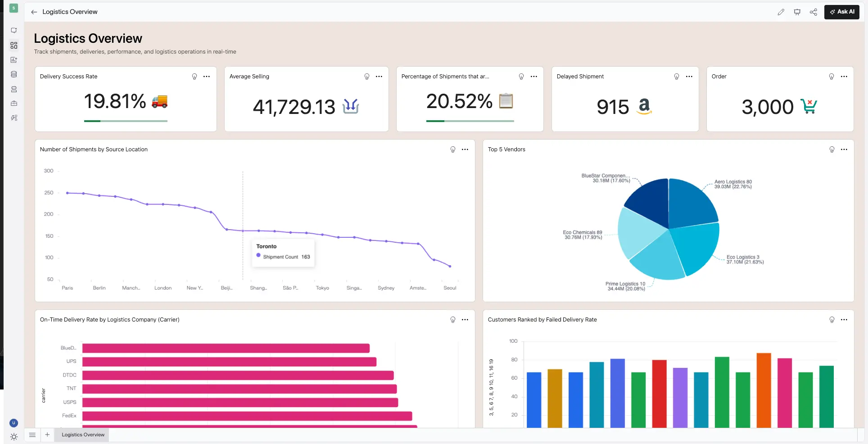Click the user avatar U icon
Viewport: 868px width, 444px height.
[x=14, y=423]
